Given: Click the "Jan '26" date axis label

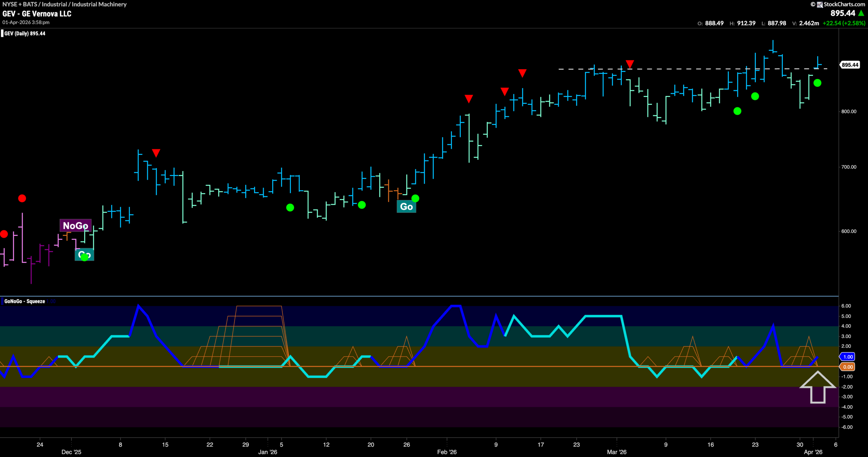Looking at the screenshot, I should 268,452.
